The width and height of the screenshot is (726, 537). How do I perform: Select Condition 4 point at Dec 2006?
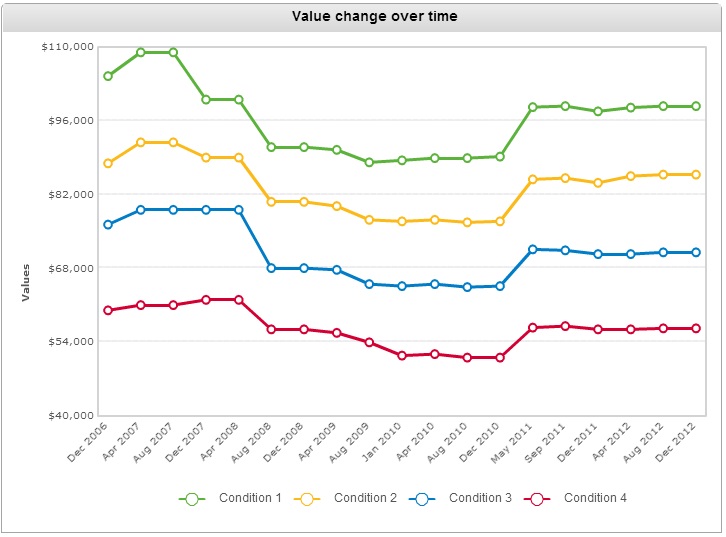[x=108, y=310]
